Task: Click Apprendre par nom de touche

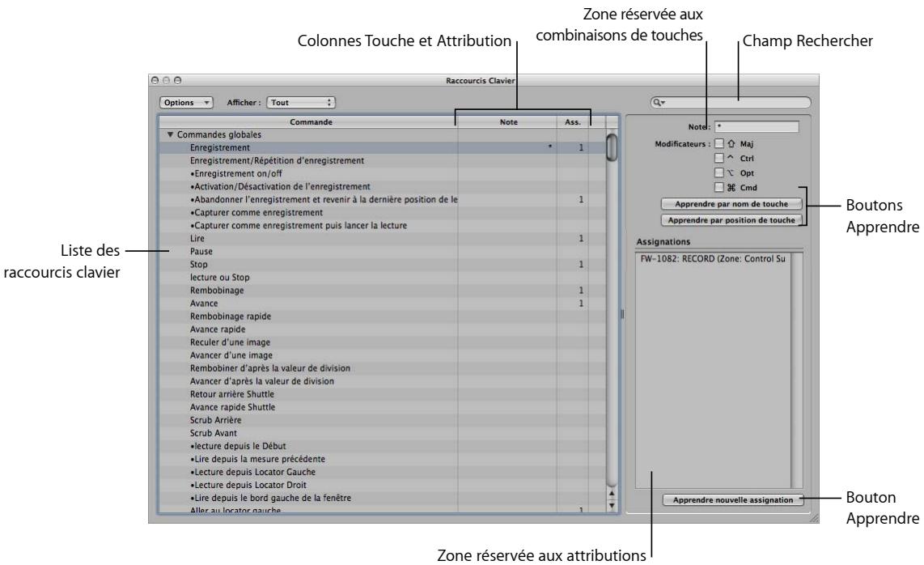Action: [x=731, y=204]
